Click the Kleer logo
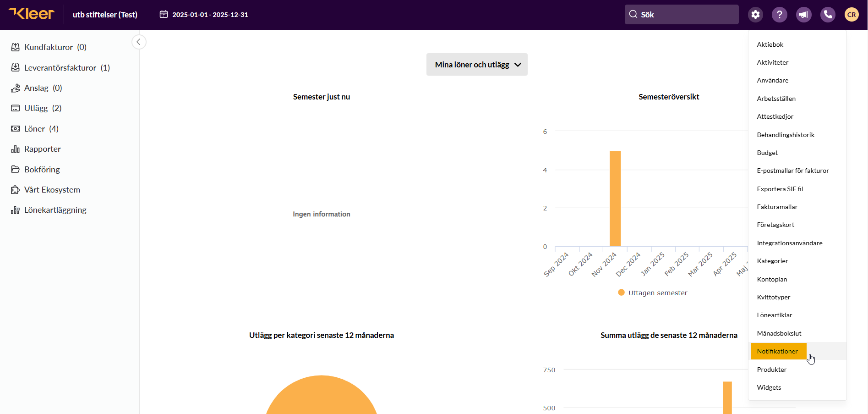This screenshot has height=414, width=868. pyautogui.click(x=31, y=14)
